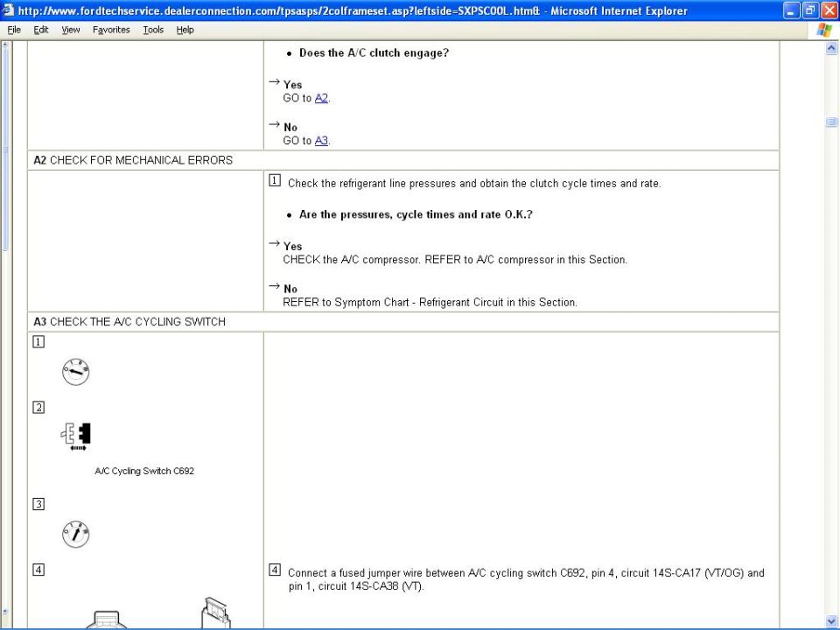Click step number 1 box in A3 section
The image size is (840, 630).
(38, 341)
